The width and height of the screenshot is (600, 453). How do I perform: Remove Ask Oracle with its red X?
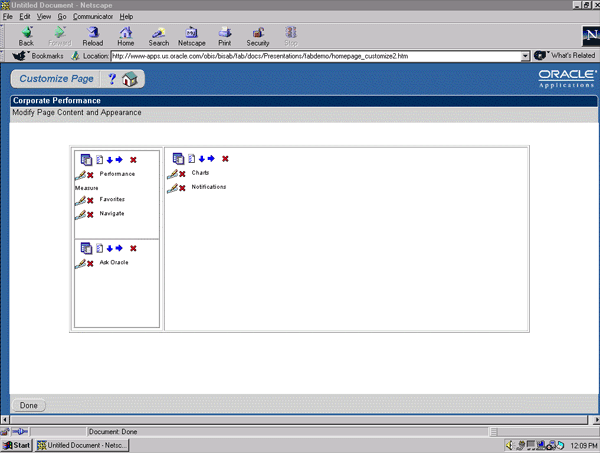tap(90, 264)
